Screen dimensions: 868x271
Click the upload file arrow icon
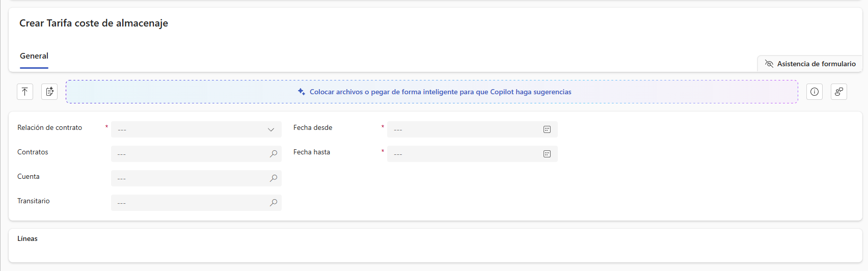[x=25, y=92]
